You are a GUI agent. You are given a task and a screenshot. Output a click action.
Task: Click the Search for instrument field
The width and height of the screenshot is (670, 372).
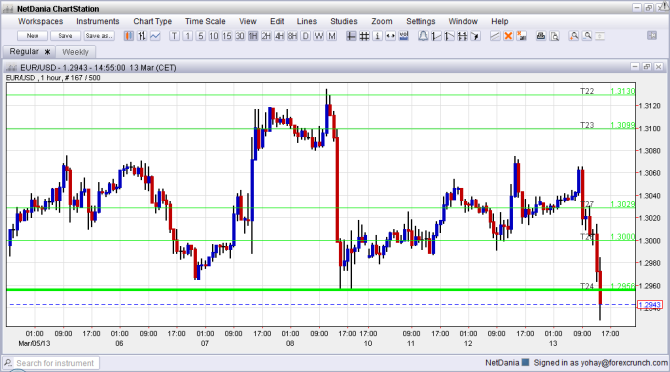55,363
